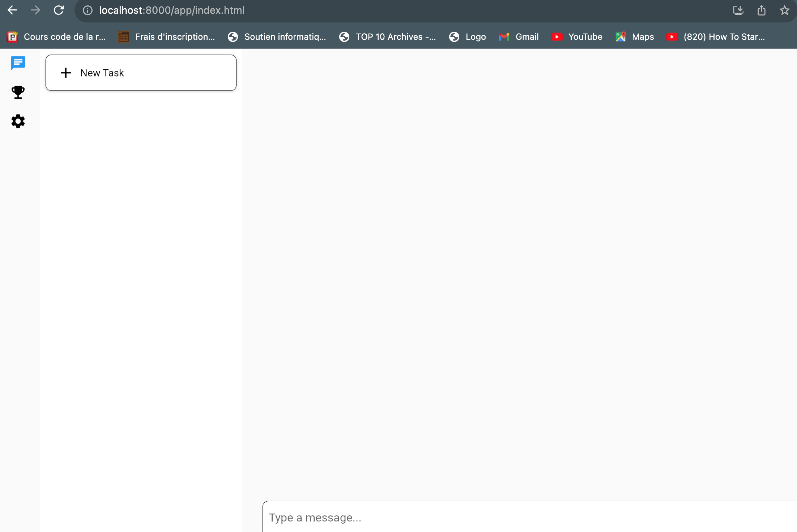Open the Frais d'inscription bookmark
The height and width of the screenshot is (532, 797).
167,37
